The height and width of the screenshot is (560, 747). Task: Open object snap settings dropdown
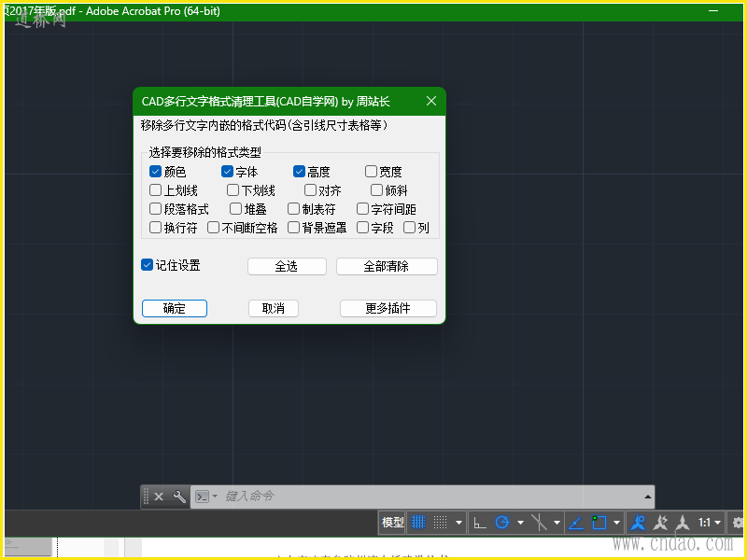[x=616, y=523]
